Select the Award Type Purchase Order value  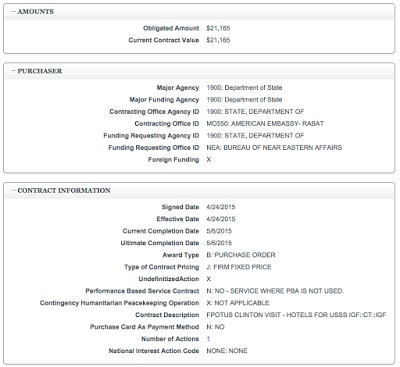click(x=241, y=255)
